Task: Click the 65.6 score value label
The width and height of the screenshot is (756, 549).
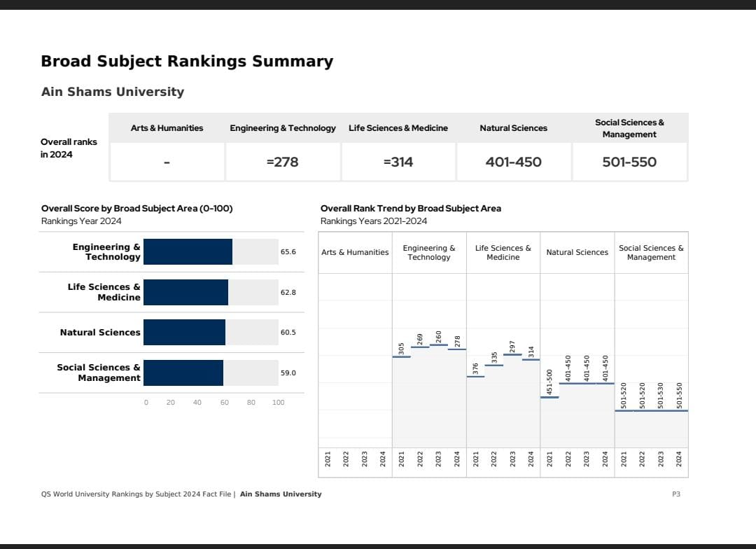Action: pos(288,251)
